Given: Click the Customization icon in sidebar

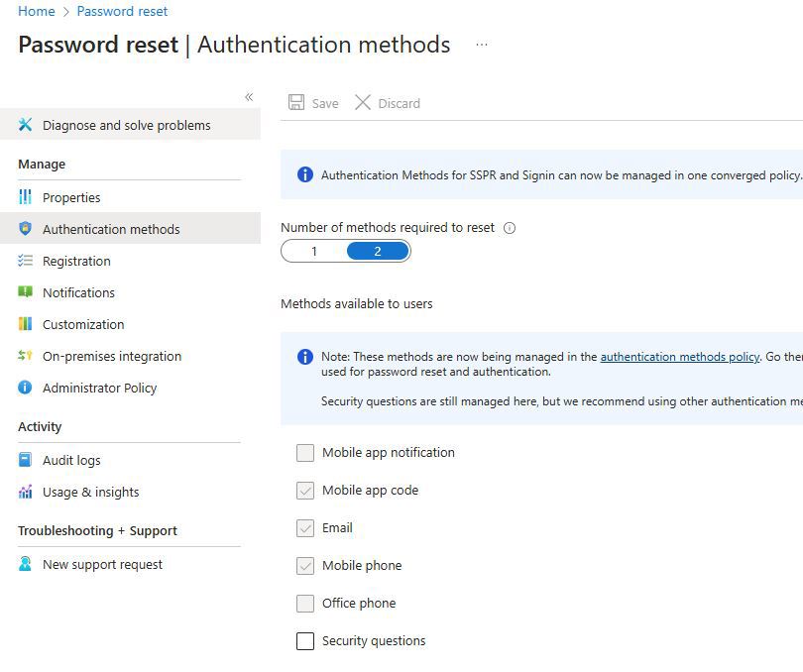Looking at the screenshot, I should point(24,324).
